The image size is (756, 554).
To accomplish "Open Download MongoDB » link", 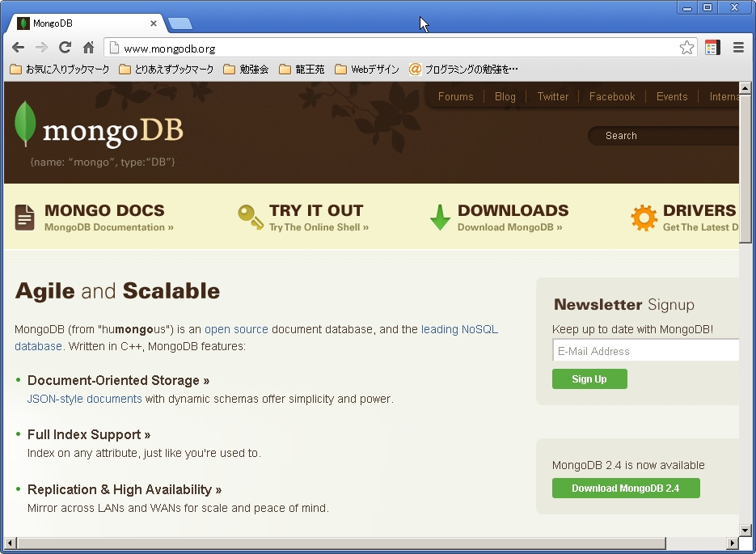I will tap(509, 227).
